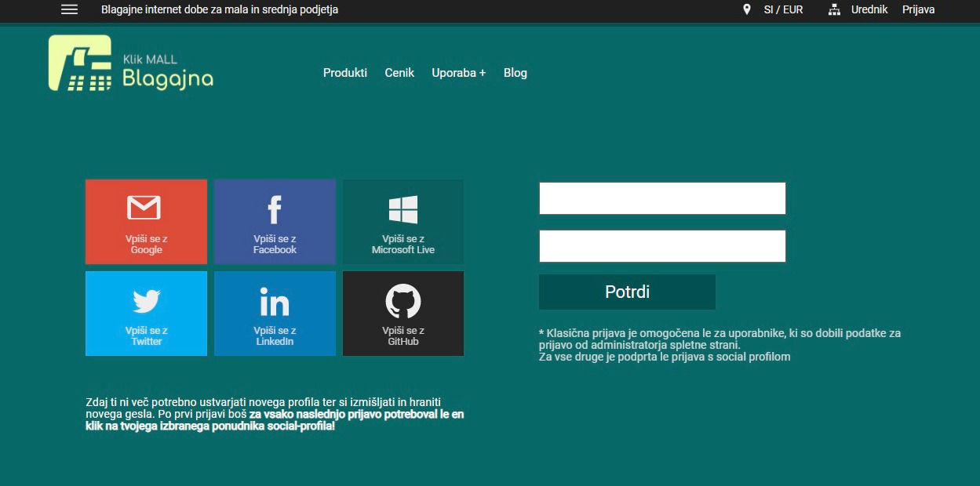The height and width of the screenshot is (486, 980).
Task: Click the Urednik link
Action: (x=869, y=10)
